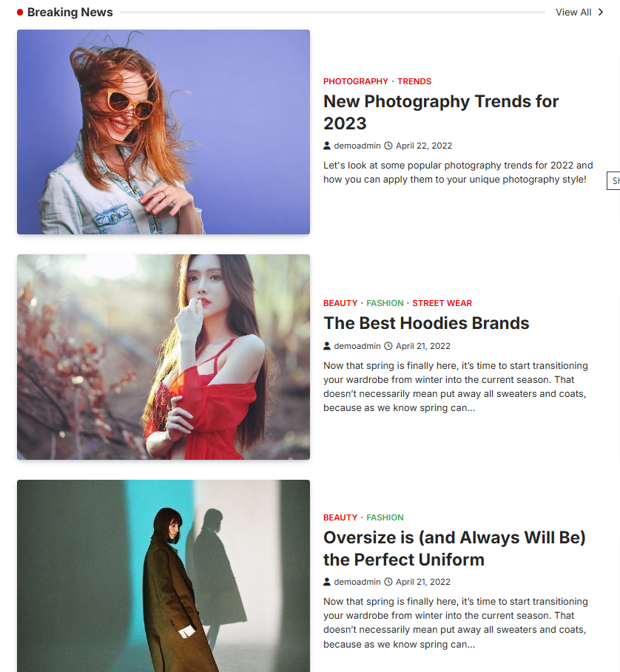Open the PHOTOGRAPHY category tag

point(355,81)
